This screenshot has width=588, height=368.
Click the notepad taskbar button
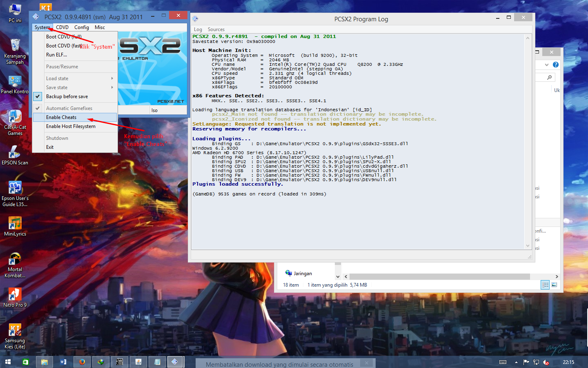click(x=157, y=362)
